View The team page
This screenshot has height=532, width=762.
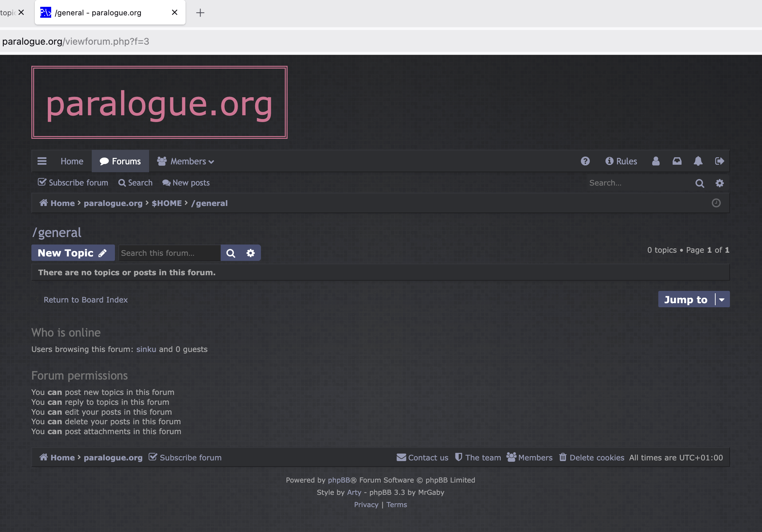coord(478,458)
